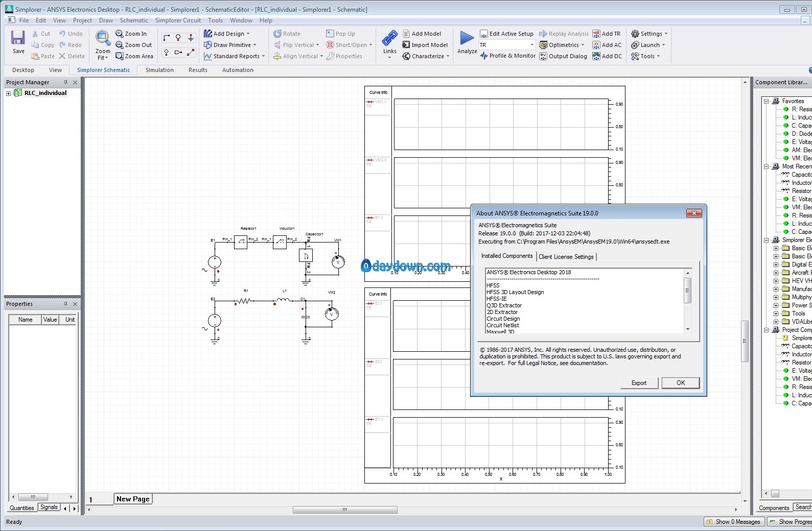812x531 pixels.
Task: Pin the Project Manager panel
Action: [x=65, y=82]
